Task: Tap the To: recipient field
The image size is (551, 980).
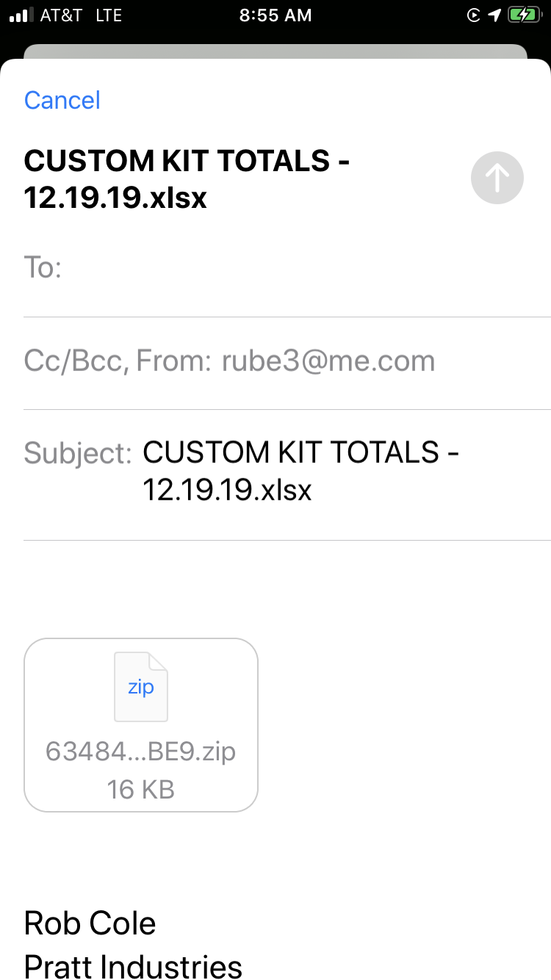Action: 294,267
